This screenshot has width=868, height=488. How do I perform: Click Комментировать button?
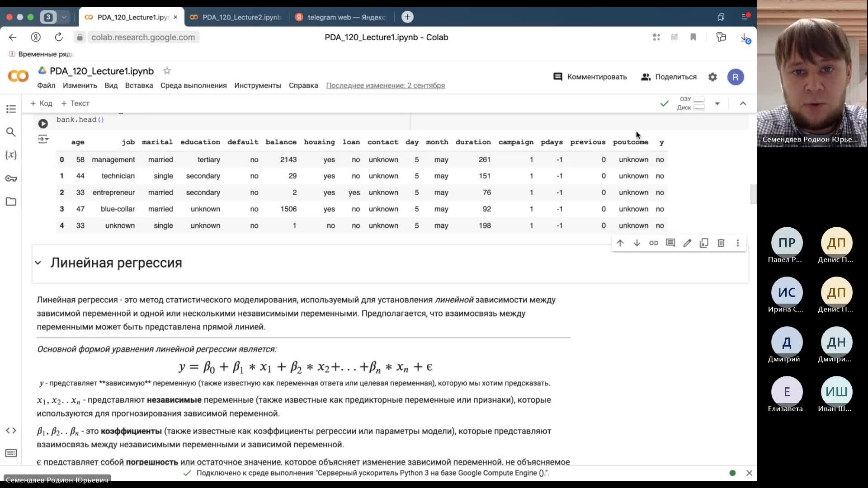pos(590,77)
